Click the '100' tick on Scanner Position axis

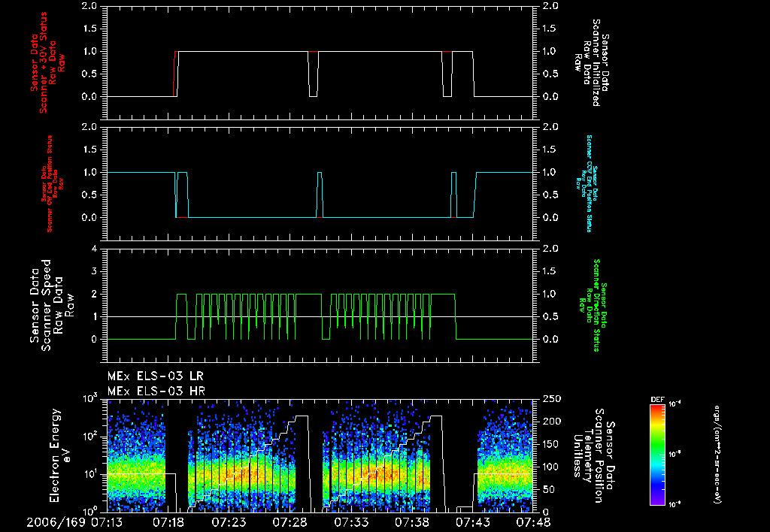[551, 467]
